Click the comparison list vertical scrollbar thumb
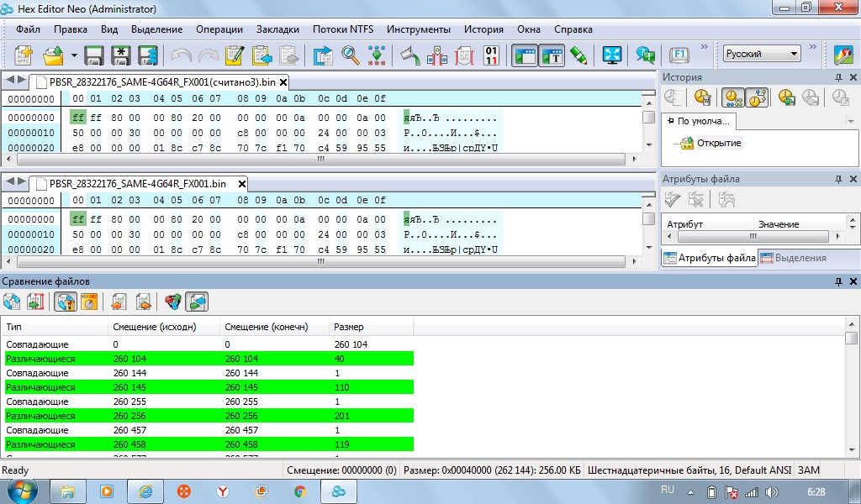861x504 pixels. (852, 338)
